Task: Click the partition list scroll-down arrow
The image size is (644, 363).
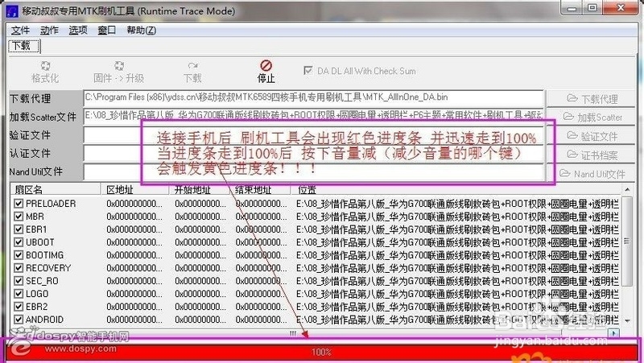Action: pos(627,320)
